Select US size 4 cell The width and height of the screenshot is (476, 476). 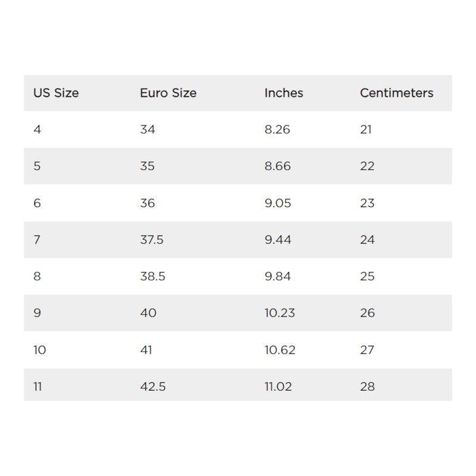coord(37,129)
